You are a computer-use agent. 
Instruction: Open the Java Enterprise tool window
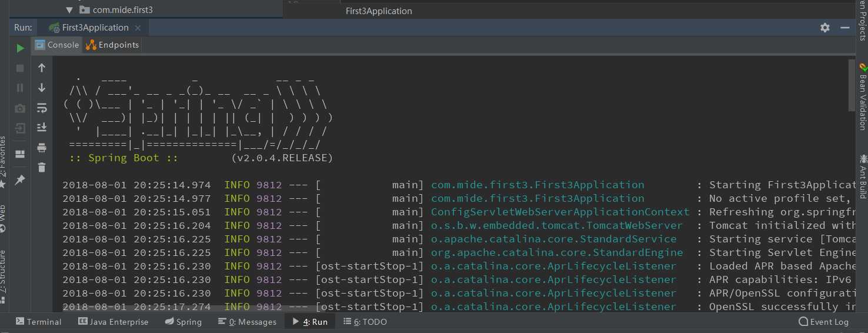pyautogui.click(x=113, y=322)
